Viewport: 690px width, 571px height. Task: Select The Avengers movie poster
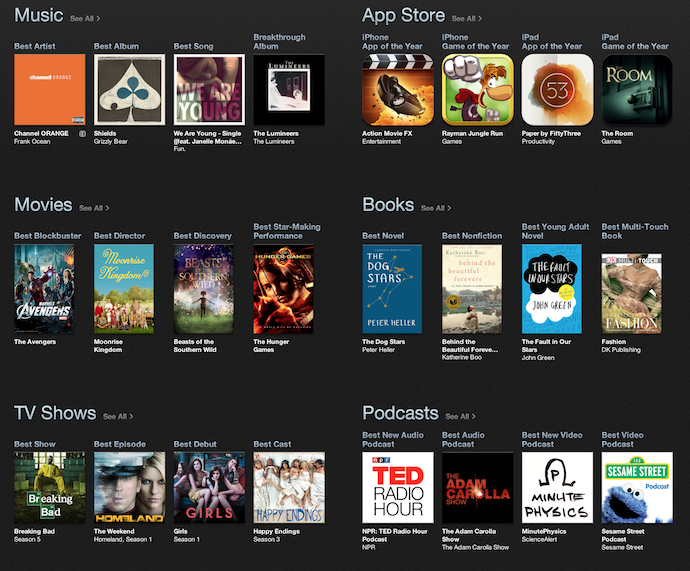tap(44, 289)
